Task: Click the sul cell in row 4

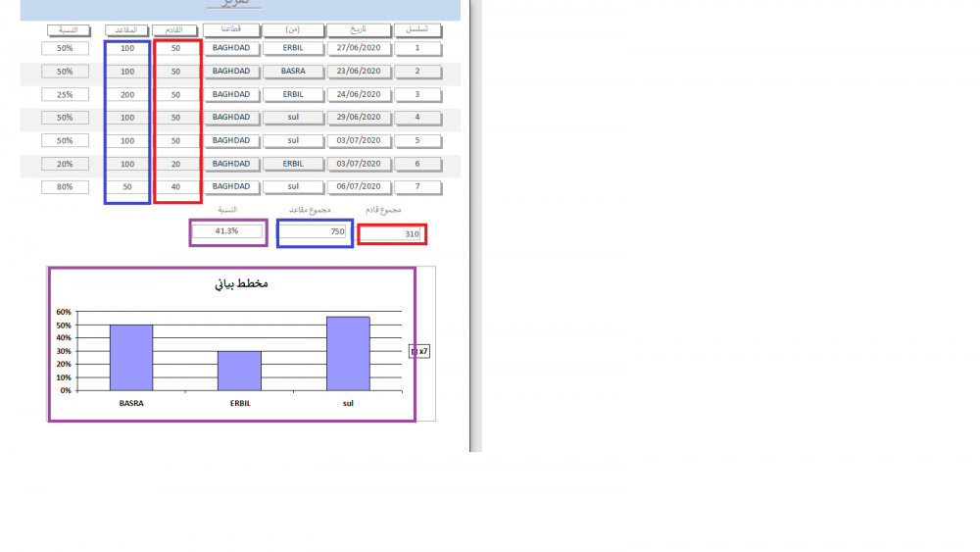Action: pyautogui.click(x=293, y=118)
